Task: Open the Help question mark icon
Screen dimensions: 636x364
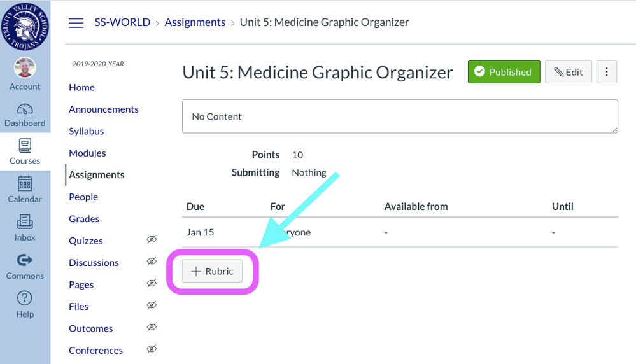Action: [25, 298]
